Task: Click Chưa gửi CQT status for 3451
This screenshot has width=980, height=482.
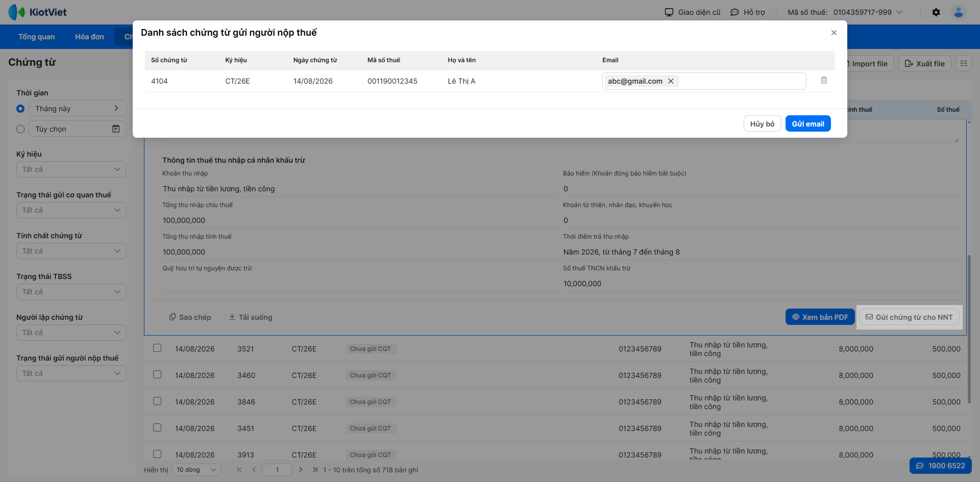Action: (371, 428)
